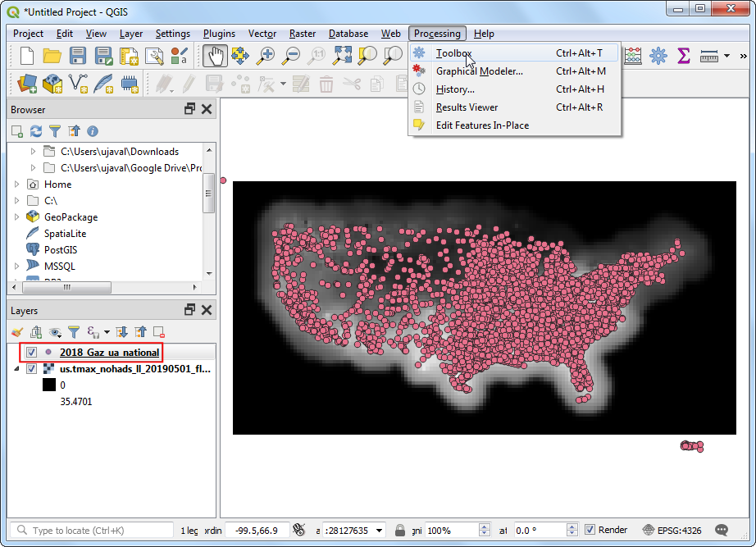Expand the GeoPackage node in Browser
This screenshot has height=547, width=756.
(17, 217)
